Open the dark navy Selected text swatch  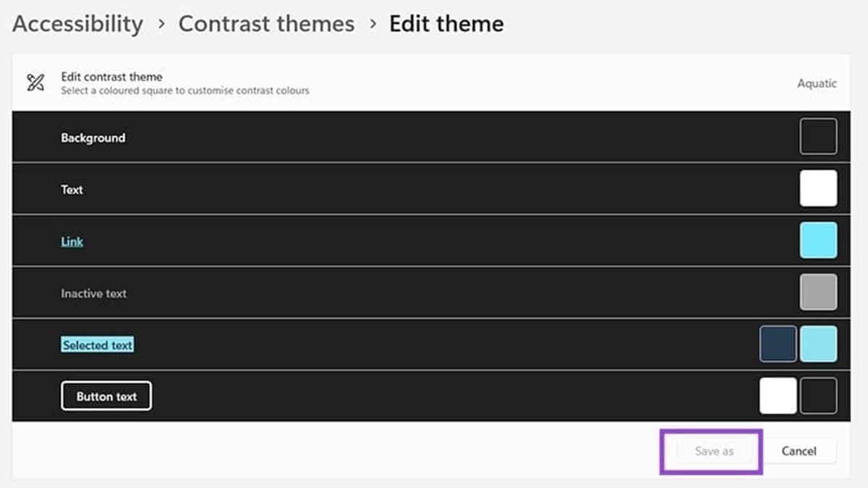pyautogui.click(x=778, y=344)
